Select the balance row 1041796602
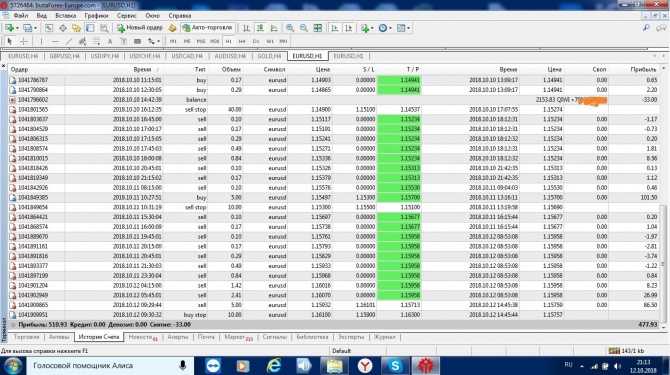Screen dimensions: 670x375 (333, 100)
